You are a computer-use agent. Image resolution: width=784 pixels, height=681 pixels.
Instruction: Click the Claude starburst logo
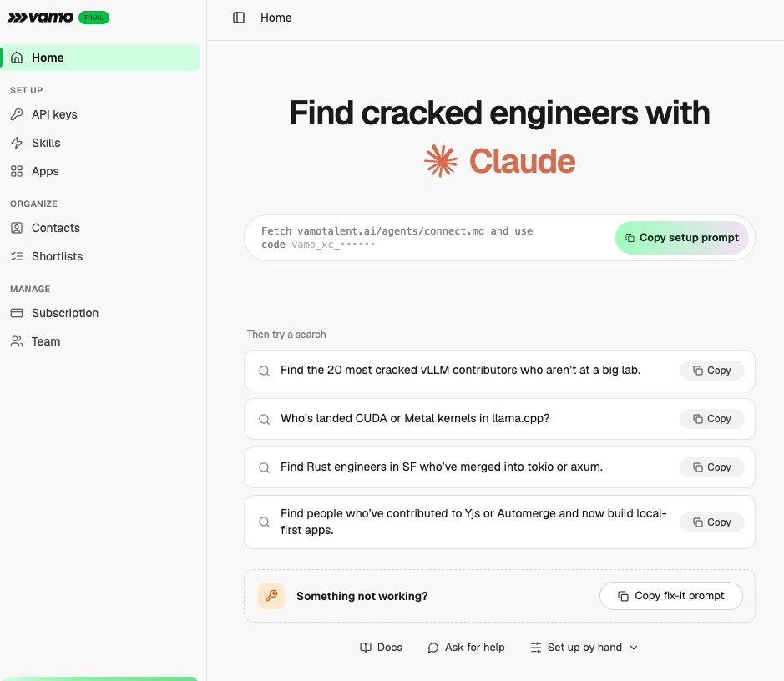click(441, 161)
